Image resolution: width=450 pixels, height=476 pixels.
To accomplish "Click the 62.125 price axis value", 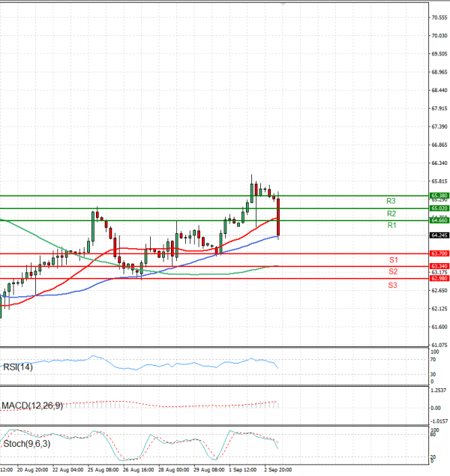I will [439, 309].
